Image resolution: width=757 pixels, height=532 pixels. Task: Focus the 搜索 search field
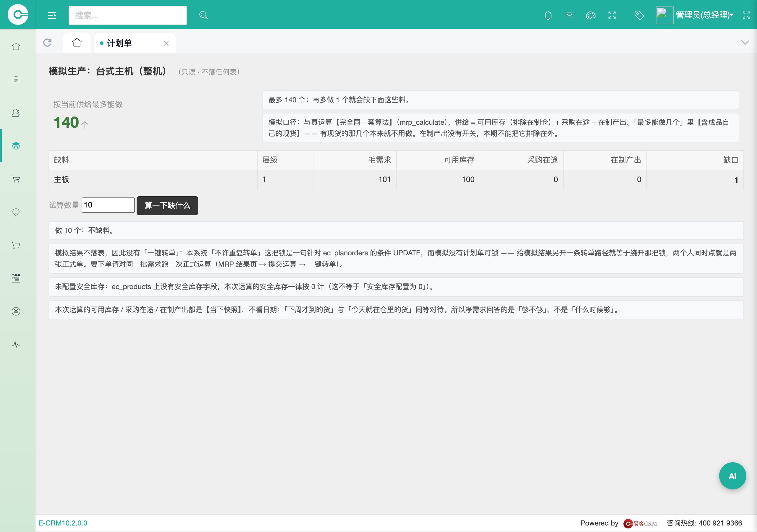coord(127,15)
